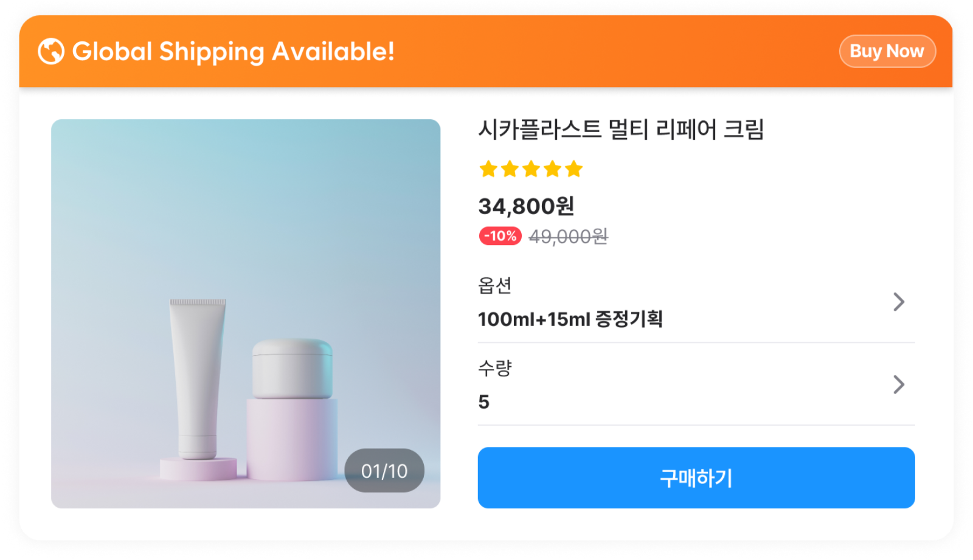973x560 pixels.
Task: Click the fourth rating star
Action: tap(552, 169)
